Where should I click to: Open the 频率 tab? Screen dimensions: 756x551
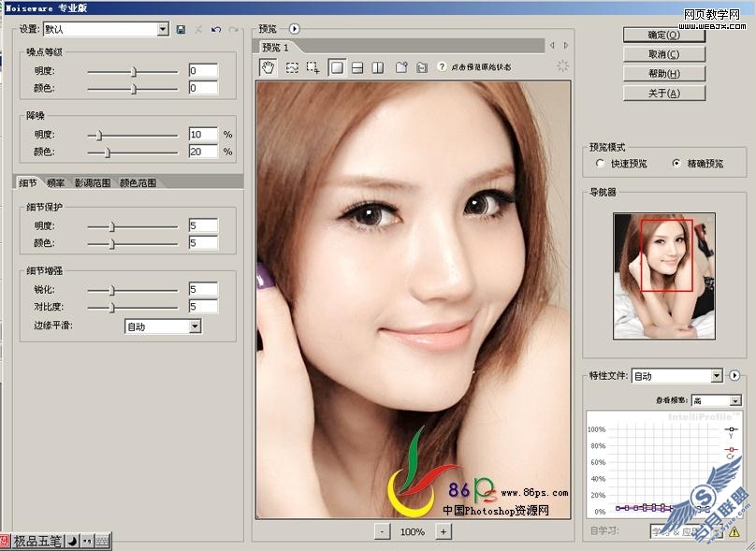(x=55, y=182)
